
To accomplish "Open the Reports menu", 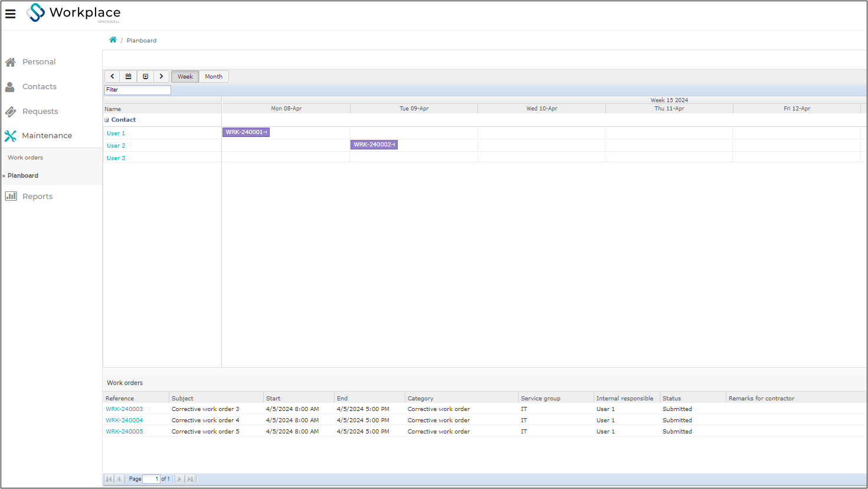I will [38, 197].
